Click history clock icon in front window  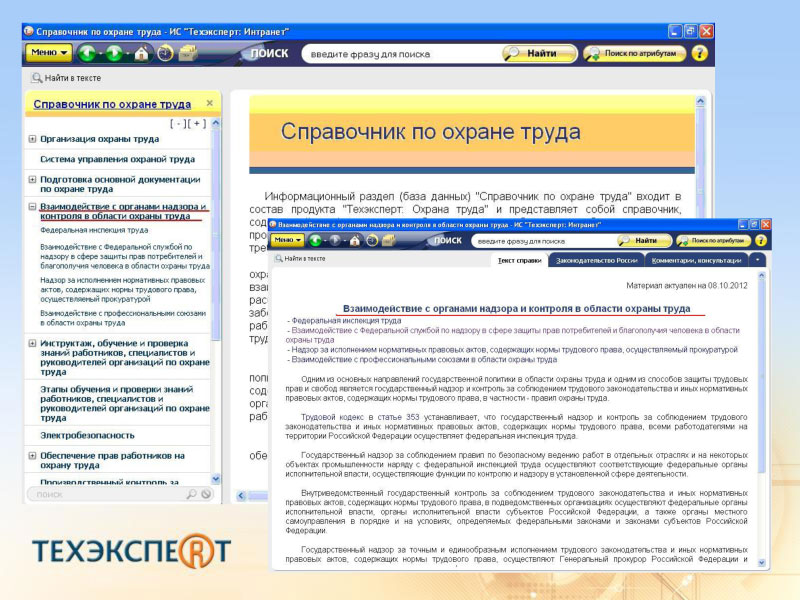pos(372,240)
